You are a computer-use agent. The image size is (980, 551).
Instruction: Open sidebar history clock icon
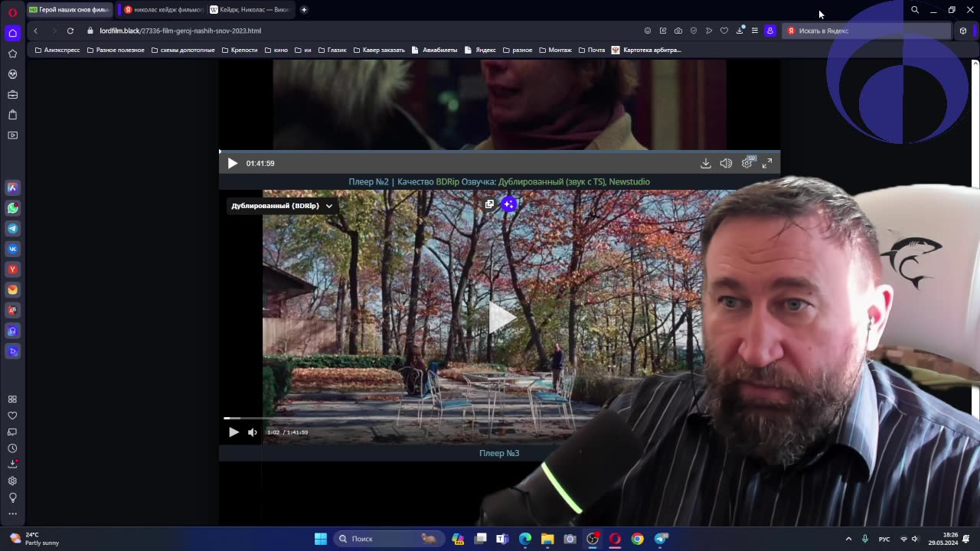[12, 448]
